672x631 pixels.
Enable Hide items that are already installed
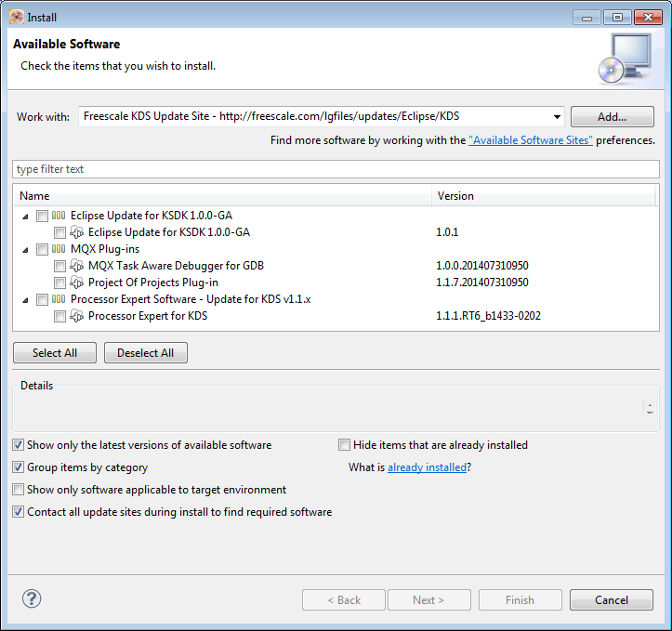[344, 444]
